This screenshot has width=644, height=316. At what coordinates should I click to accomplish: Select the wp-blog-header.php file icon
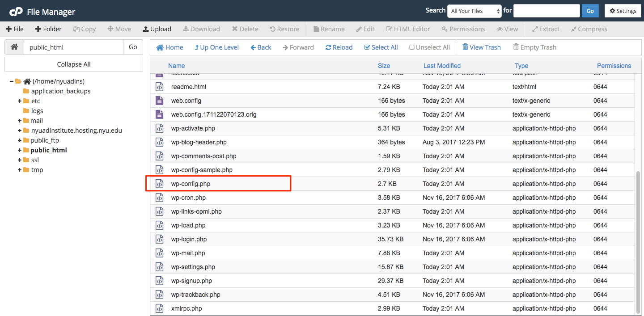(159, 142)
